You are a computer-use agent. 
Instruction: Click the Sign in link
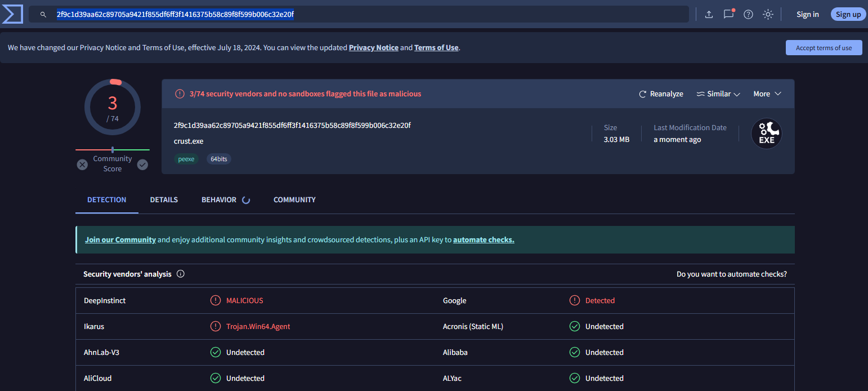click(808, 15)
